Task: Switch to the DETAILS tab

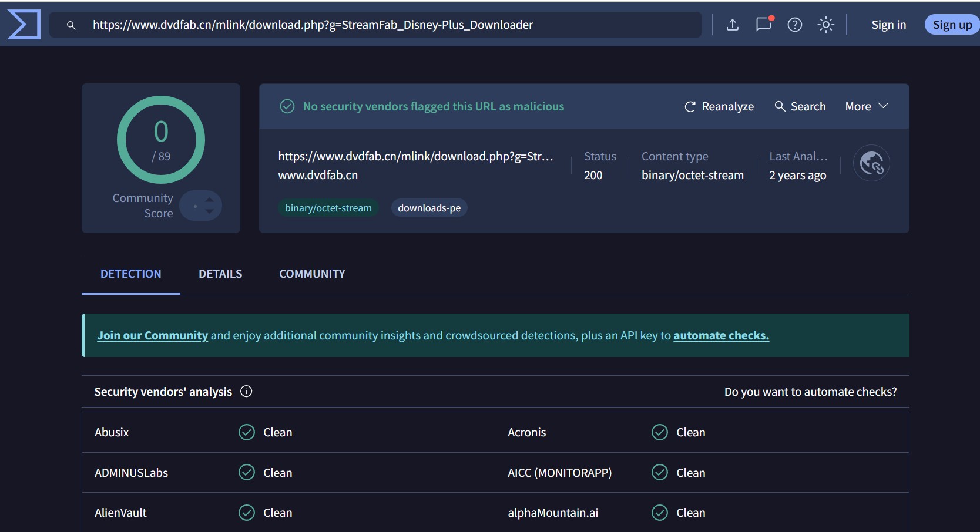Action: point(220,274)
